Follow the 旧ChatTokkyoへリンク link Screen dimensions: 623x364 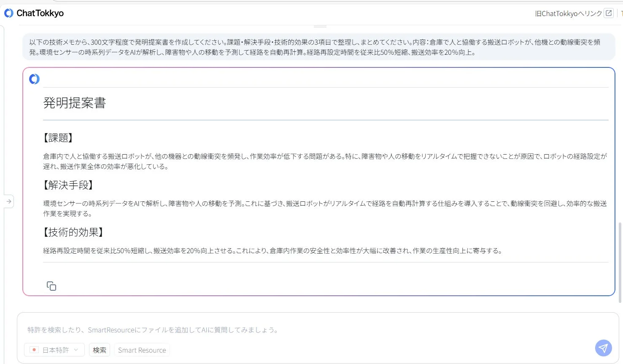click(569, 13)
